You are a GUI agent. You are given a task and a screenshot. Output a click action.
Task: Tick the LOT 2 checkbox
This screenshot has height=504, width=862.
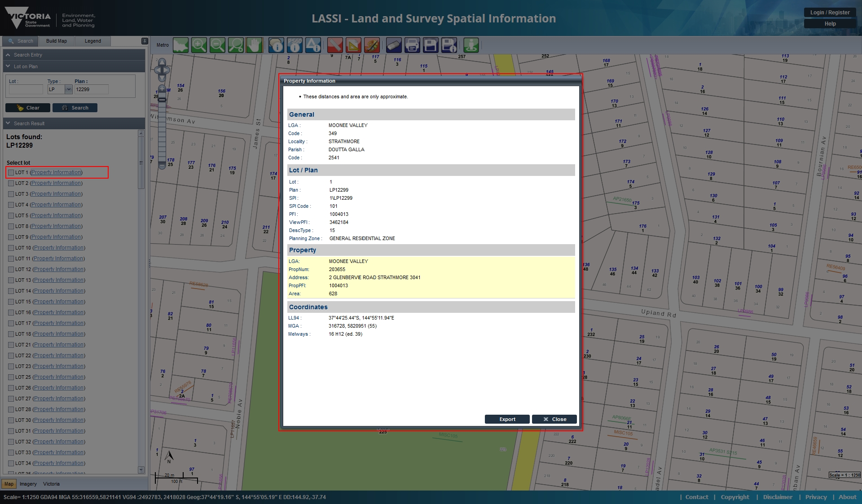[x=11, y=183]
